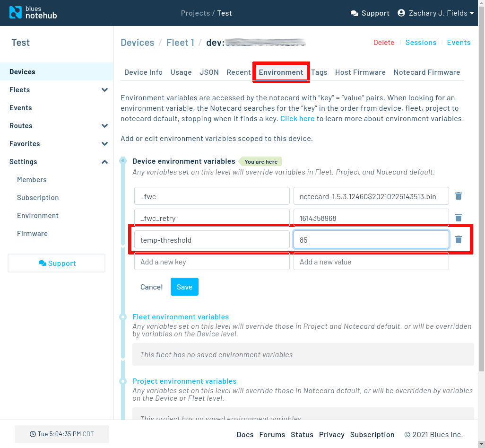Cancel the environment variable edits
Image resolution: width=485 pixels, height=448 pixels.
[151, 287]
